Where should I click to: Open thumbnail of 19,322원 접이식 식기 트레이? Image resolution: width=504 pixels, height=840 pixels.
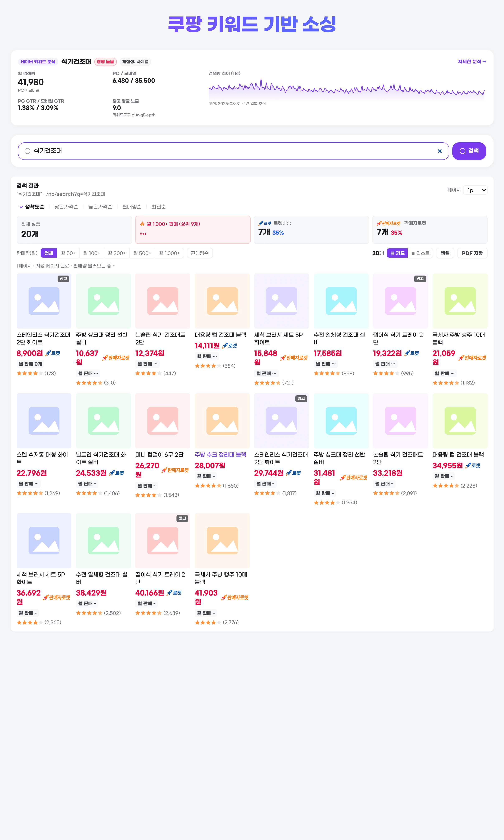[400, 301]
